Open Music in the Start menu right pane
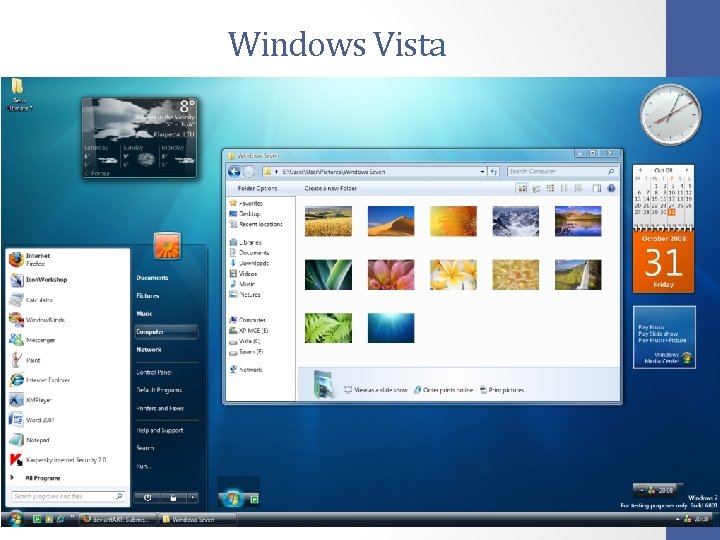720x540 pixels. [x=144, y=314]
